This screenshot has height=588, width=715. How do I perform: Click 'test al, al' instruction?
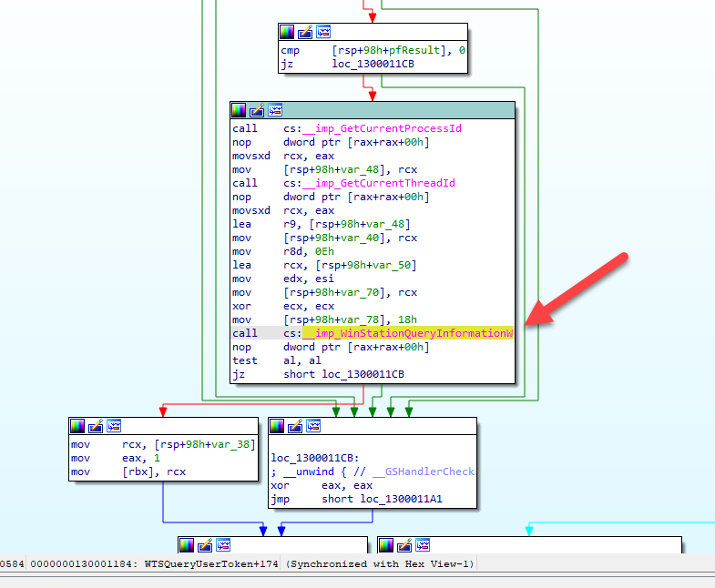(277, 360)
